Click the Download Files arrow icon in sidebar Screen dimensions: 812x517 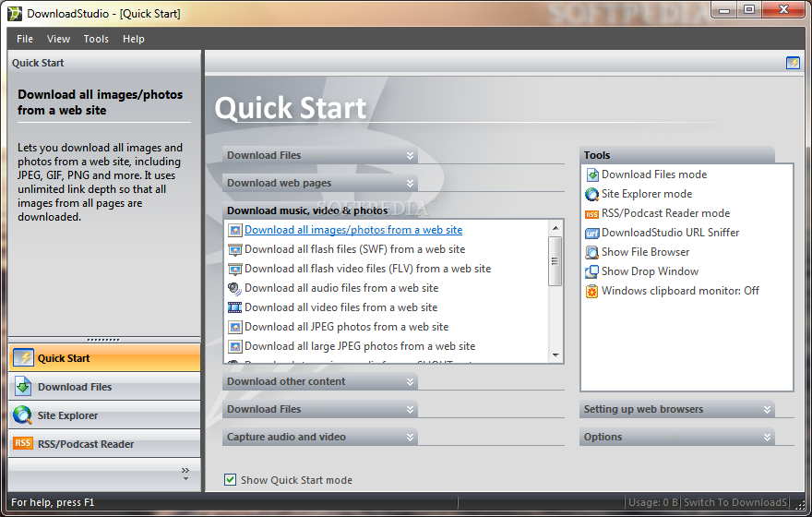23,387
